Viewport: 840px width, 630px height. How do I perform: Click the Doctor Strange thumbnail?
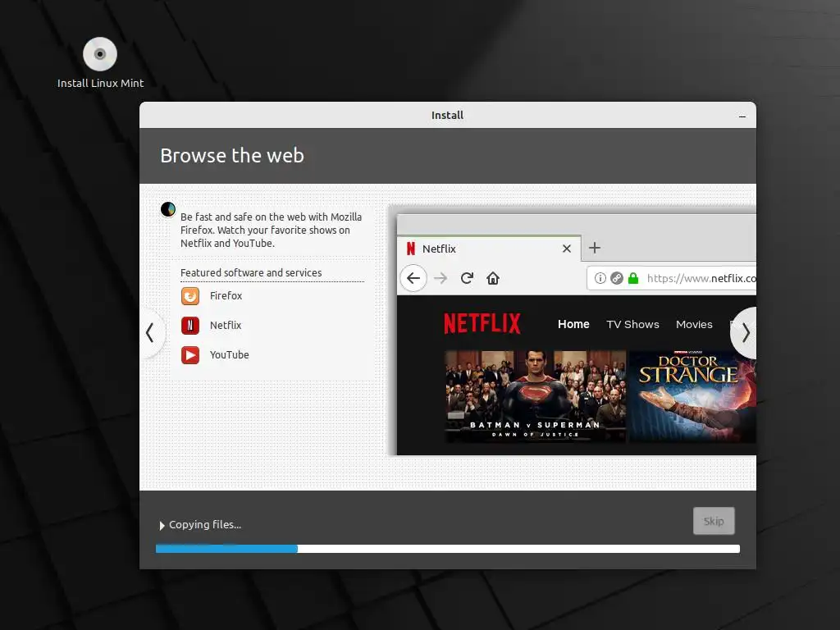692,396
